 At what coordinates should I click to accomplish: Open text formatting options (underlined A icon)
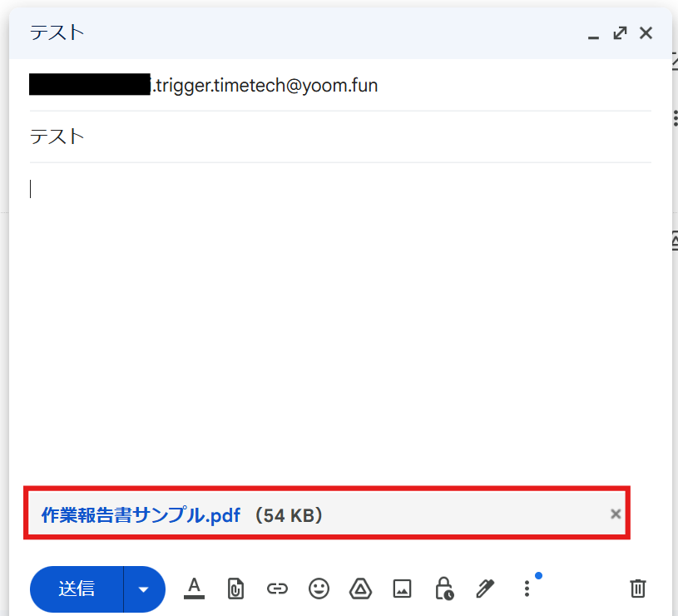pyautogui.click(x=194, y=589)
